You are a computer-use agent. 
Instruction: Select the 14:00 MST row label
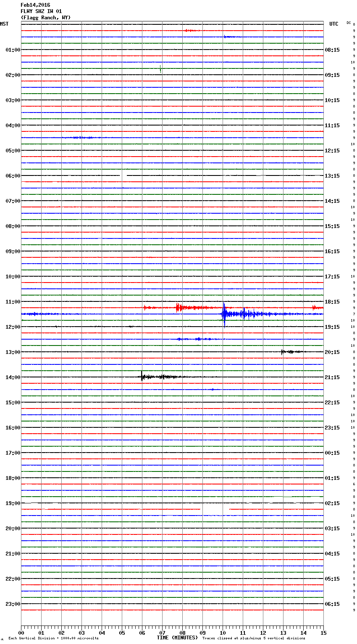click(x=13, y=377)
